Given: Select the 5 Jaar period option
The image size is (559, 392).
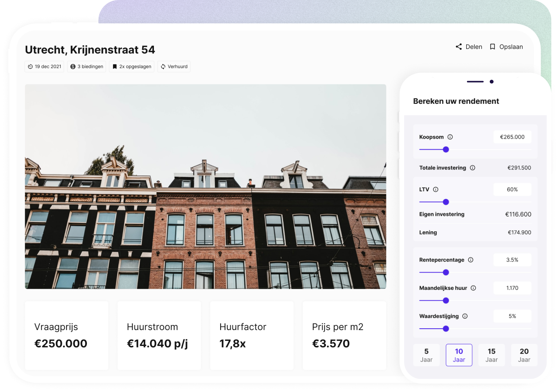Looking at the screenshot, I should pyautogui.click(x=426, y=355).
